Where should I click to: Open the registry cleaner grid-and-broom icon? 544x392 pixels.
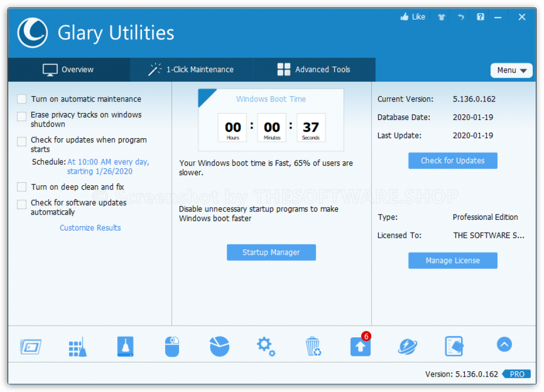[78, 347]
